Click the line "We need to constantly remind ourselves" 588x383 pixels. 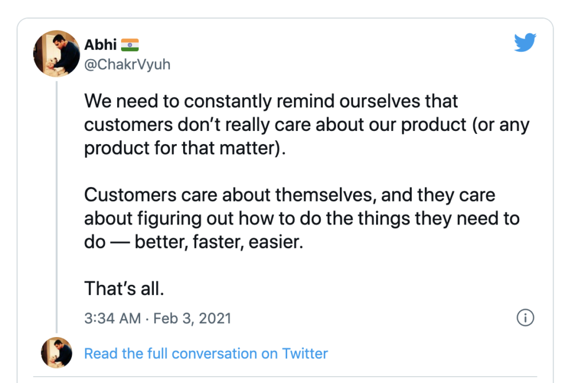coord(271,102)
